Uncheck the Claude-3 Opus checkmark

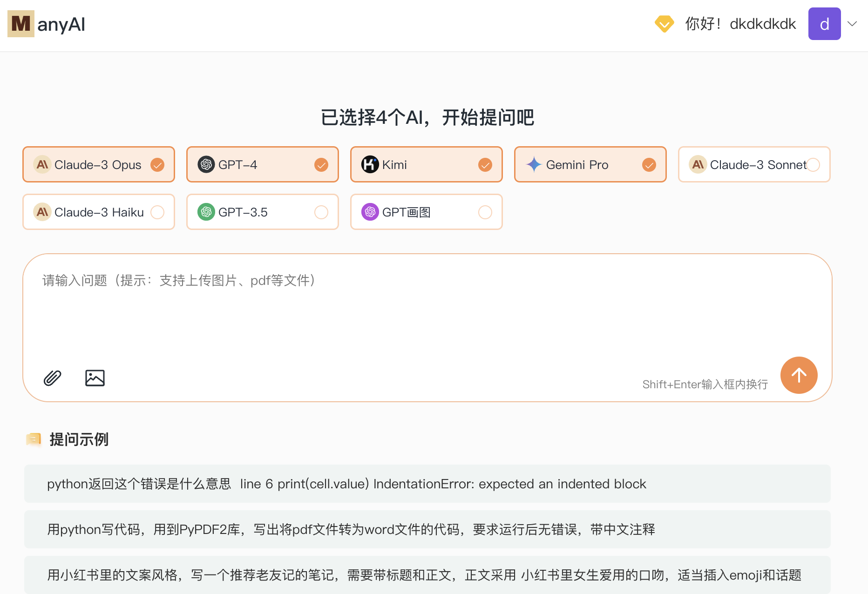point(157,165)
